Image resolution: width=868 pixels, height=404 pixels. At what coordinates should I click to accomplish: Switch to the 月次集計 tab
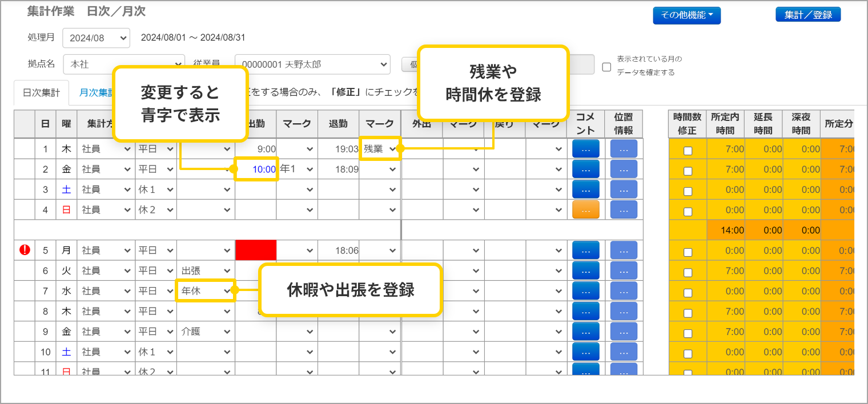tap(96, 91)
